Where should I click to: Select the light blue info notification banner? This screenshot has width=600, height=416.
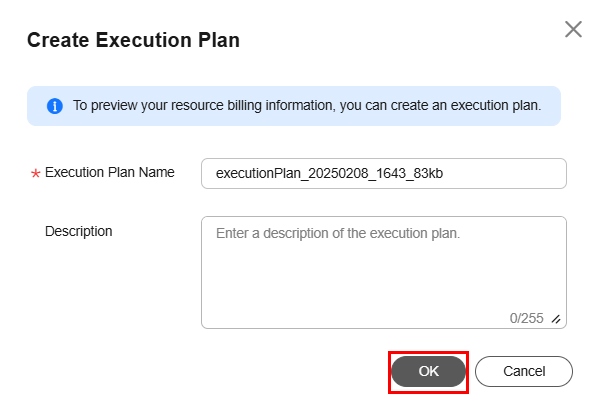coord(294,106)
